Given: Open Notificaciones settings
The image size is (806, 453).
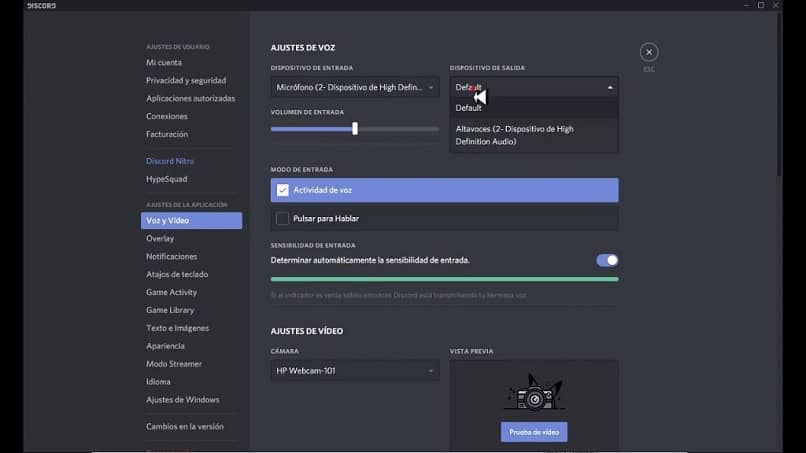Looking at the screenshot, I should coord(172,257).
